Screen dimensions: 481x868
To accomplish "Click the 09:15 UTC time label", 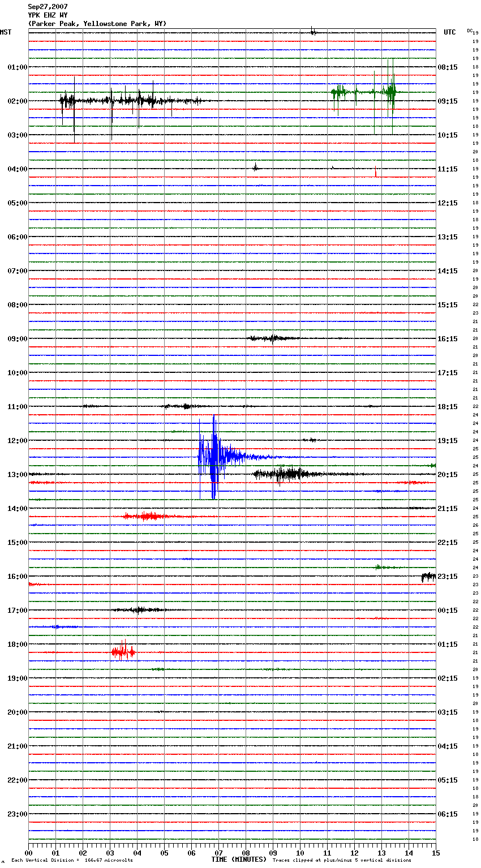I will tap(448, 101).
